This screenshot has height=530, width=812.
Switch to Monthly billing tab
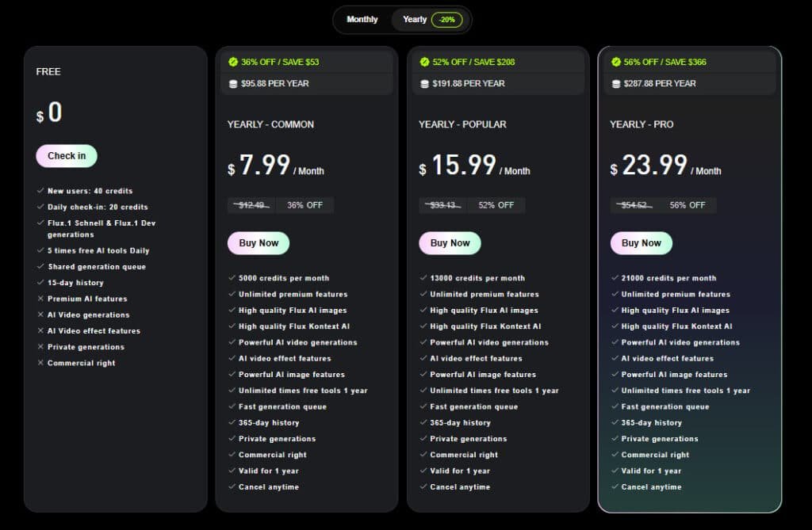tap(362, 20)
